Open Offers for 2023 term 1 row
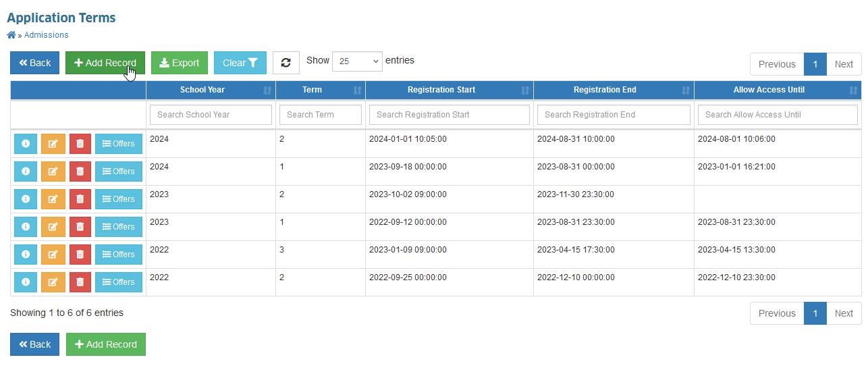The width and height of the screenshot is (868, 370). click(119, 227)
